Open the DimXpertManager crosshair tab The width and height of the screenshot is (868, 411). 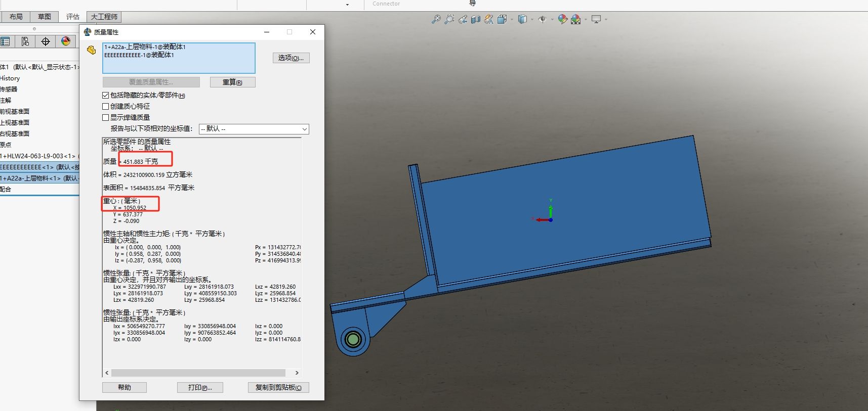(46, 41)
